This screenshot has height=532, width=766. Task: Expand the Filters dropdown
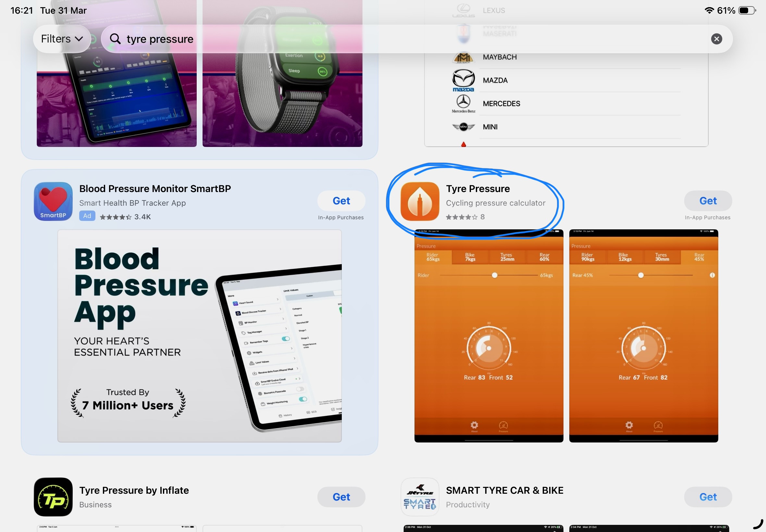(x=62, y=39)
